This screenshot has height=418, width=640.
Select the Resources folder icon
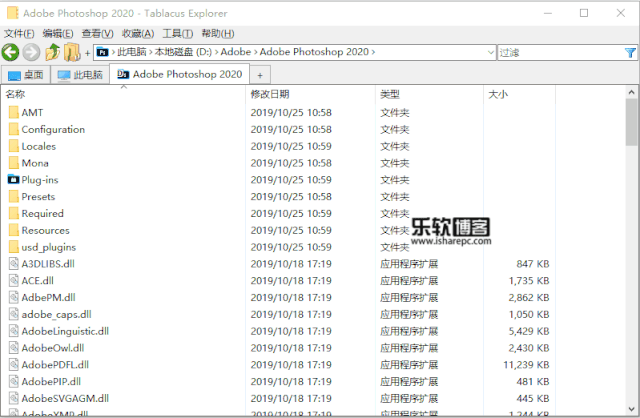13,230
